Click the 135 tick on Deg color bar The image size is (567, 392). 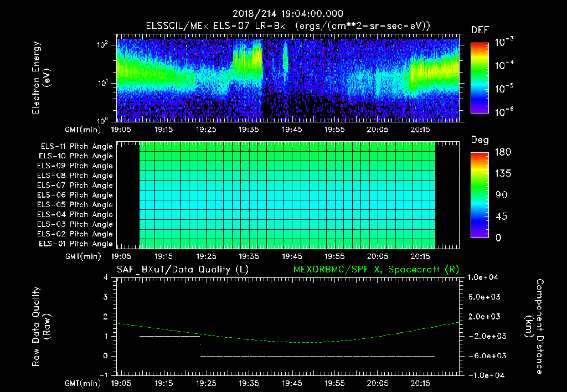(503, 174)
